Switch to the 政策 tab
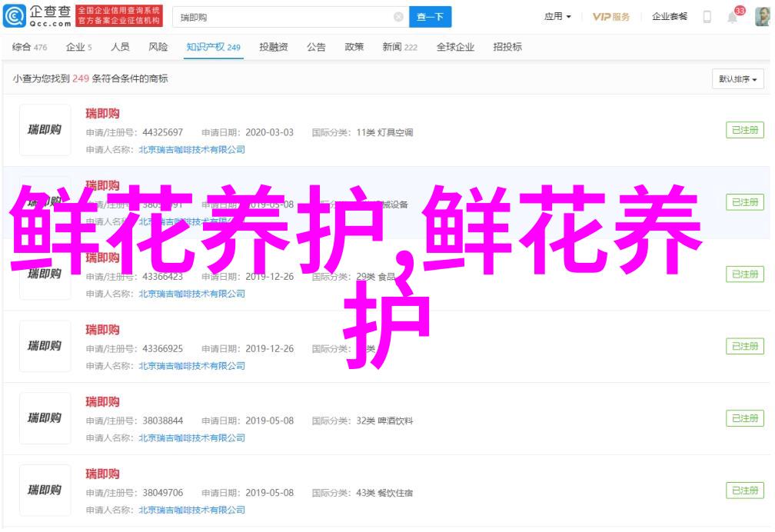 point(354,47)
